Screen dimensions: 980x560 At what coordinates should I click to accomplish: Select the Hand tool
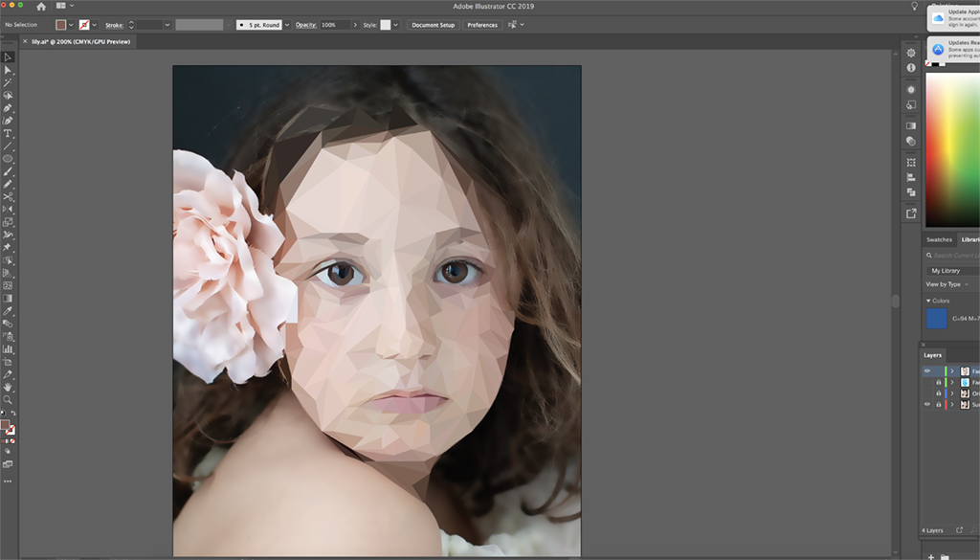[8, 387]
